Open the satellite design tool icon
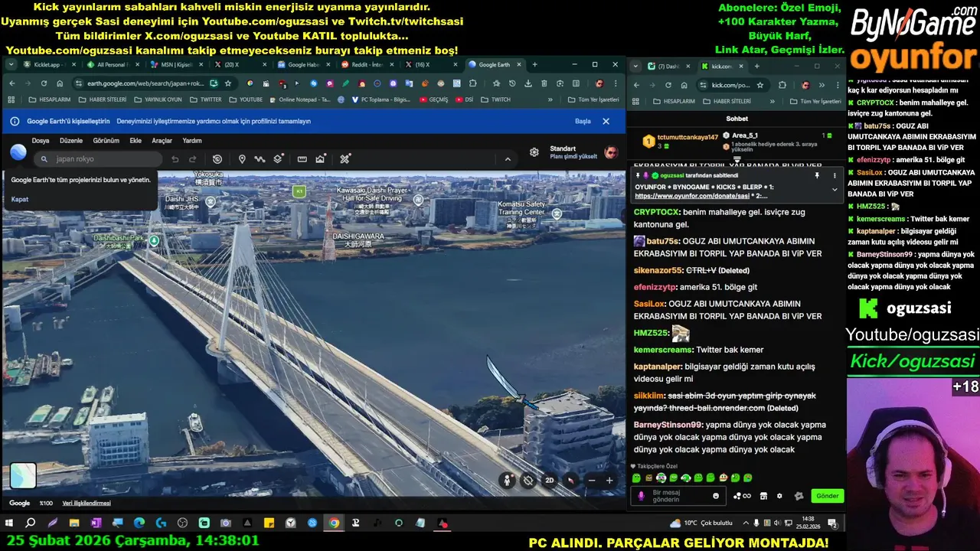The width and height of the screenshot is (980, 551). [345, 159]
